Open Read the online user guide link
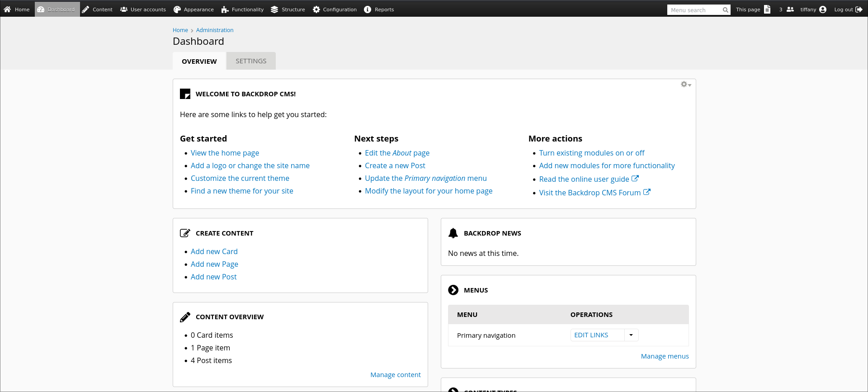The width and height of the screenshot is (868, 392). [584, 179]
